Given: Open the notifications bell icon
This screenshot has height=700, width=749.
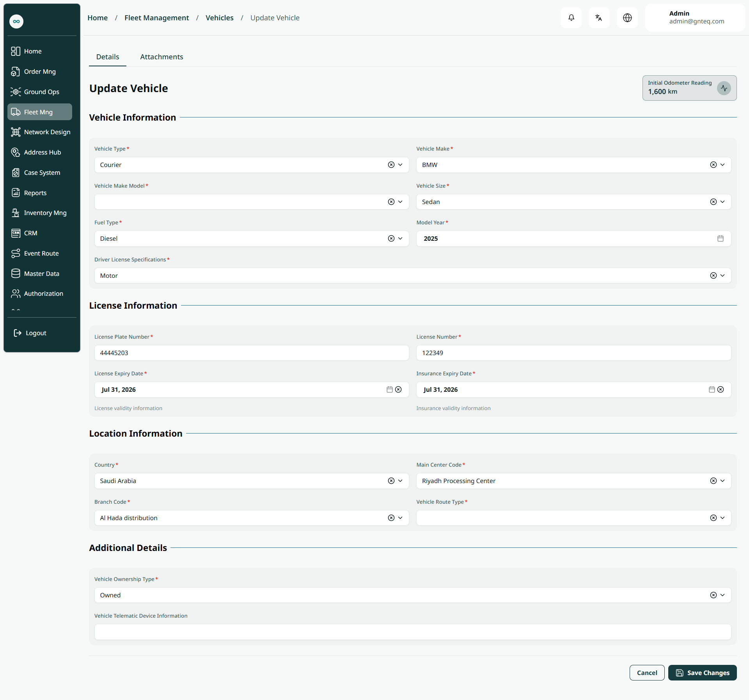Looking at the screenshot, I should point(571,18).
